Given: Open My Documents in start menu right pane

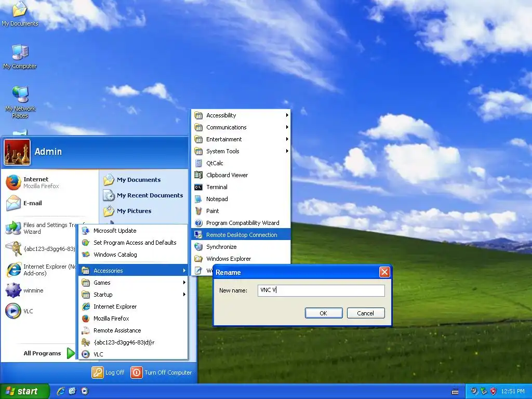Looking at the screenshot, I should pyautogui.click(x=132, y=179).
